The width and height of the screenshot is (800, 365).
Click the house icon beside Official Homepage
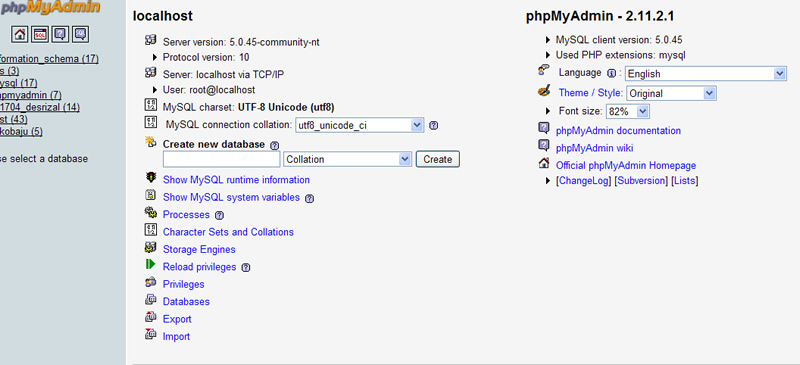[x=544, y=163]
